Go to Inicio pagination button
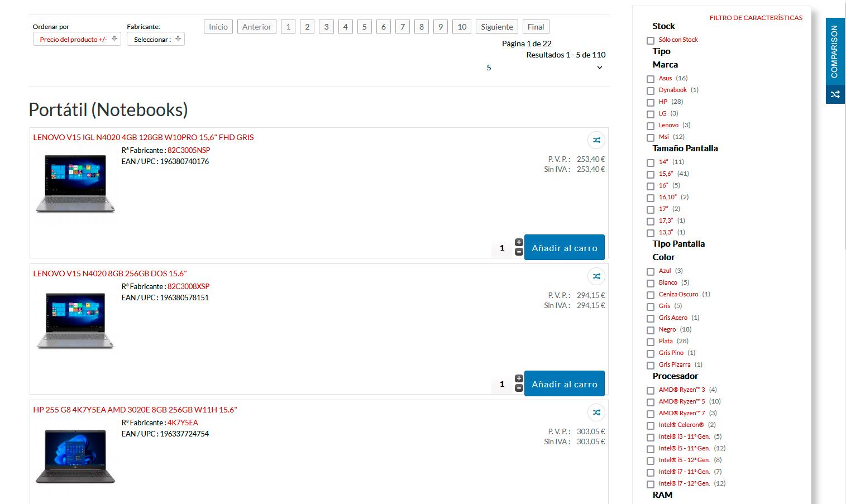Viewport: 846px width, 504px height. coord(218,27)
